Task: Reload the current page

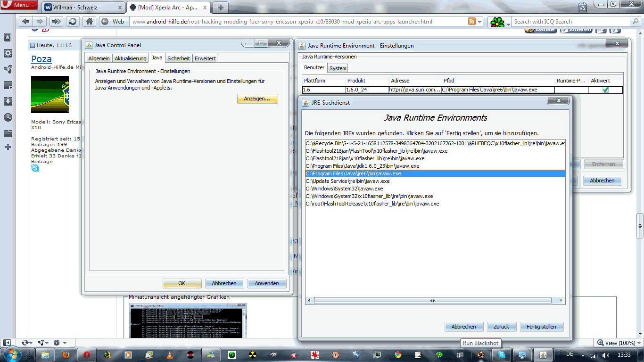Action: point(72,22)
